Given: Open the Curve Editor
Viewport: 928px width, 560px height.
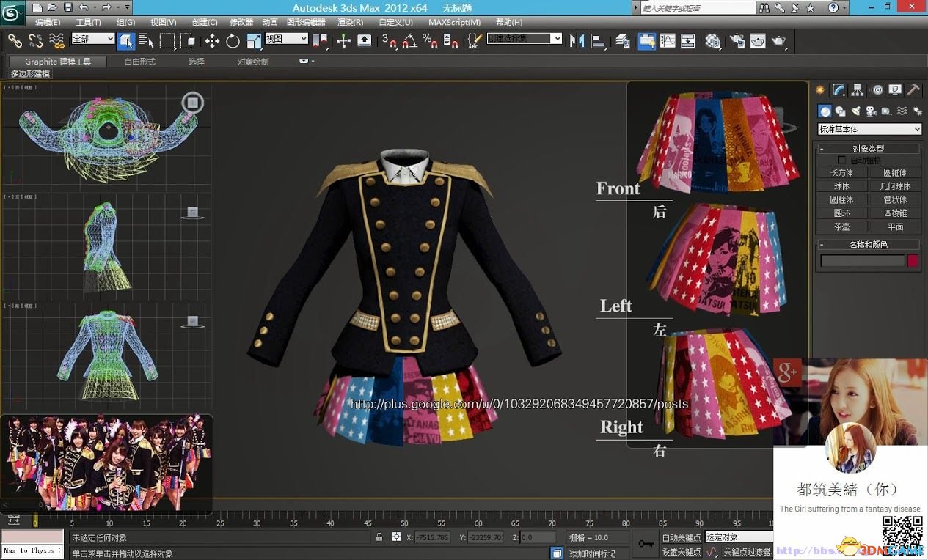Looking at the screenshot, I should coord(668,40).
